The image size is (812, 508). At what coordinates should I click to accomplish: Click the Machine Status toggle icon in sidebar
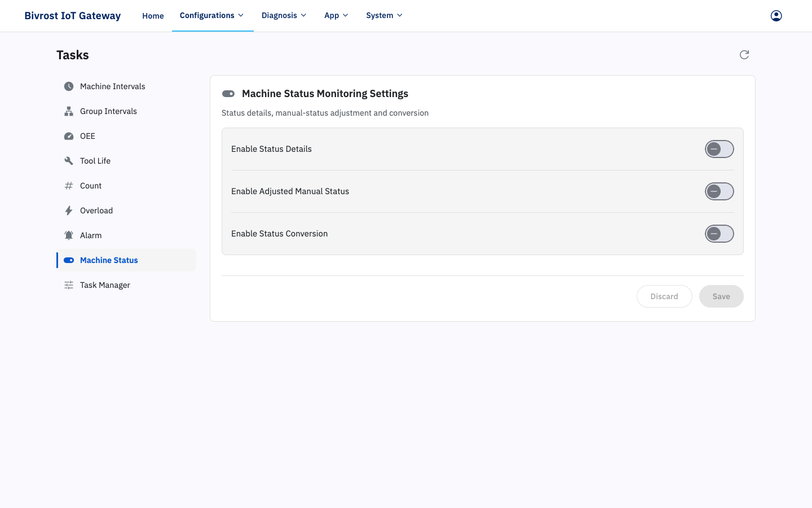pos(69,260)
